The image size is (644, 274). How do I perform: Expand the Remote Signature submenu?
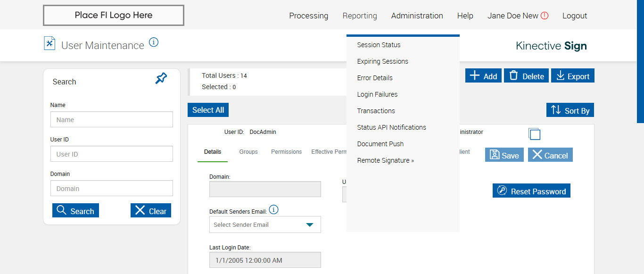tap(385, 160)
